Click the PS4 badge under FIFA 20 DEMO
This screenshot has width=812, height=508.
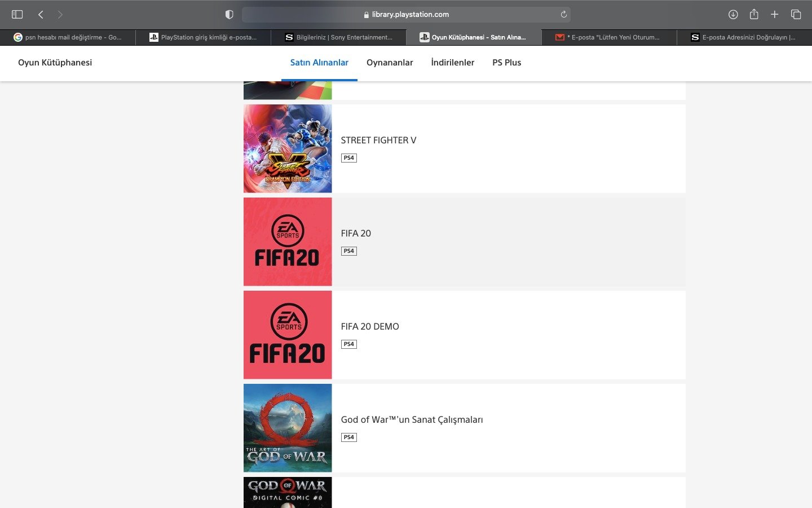(x=349, y=344)
